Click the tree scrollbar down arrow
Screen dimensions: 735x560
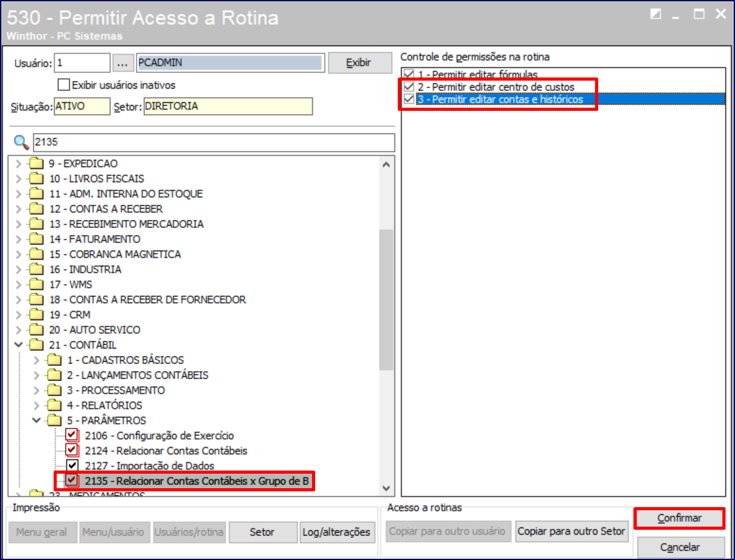tap(386, 488)
